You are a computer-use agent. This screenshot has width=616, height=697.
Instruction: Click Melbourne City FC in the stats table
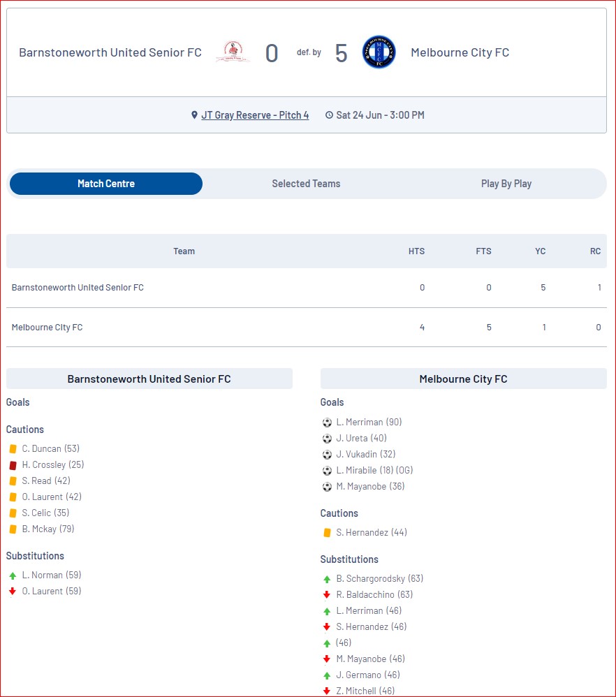pyautogui.click(x=47, y=328)
